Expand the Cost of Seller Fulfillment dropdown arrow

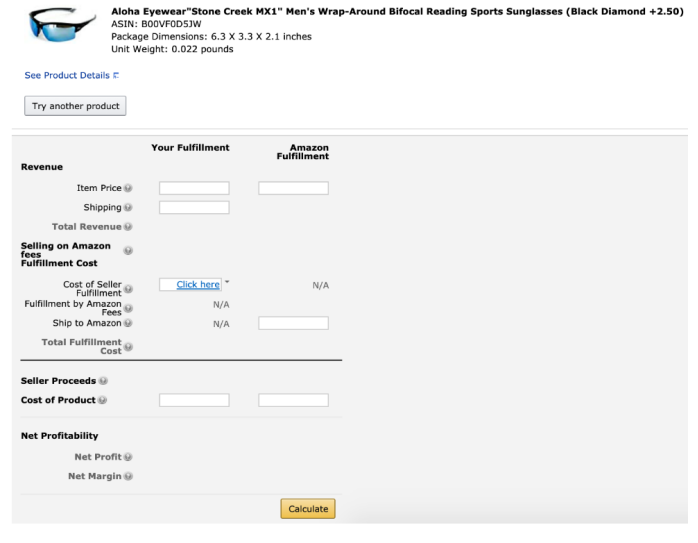227,282
